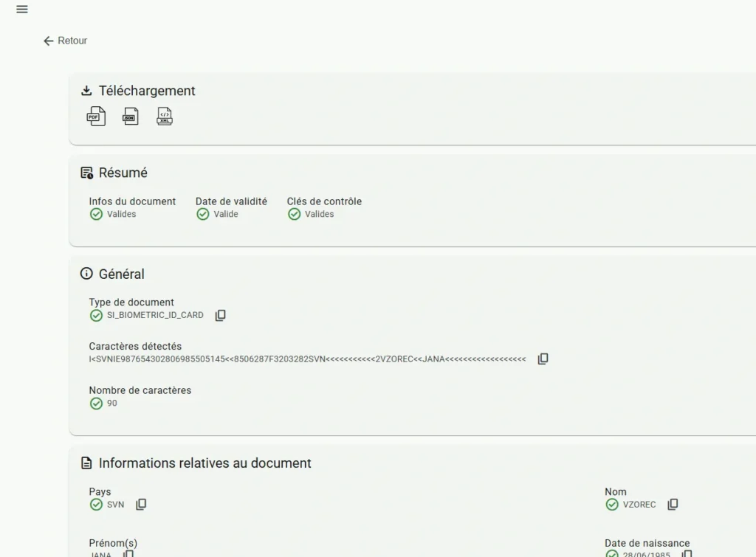The height and width of the screenshot is (557, 756).
Task: Download the result as JSON
Action: [131, 116]
